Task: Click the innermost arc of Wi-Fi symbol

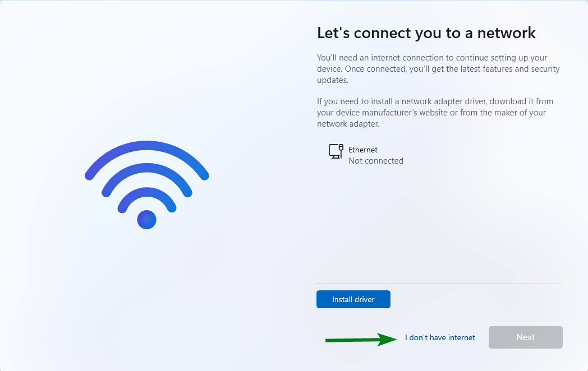Action: coord(147,192)
